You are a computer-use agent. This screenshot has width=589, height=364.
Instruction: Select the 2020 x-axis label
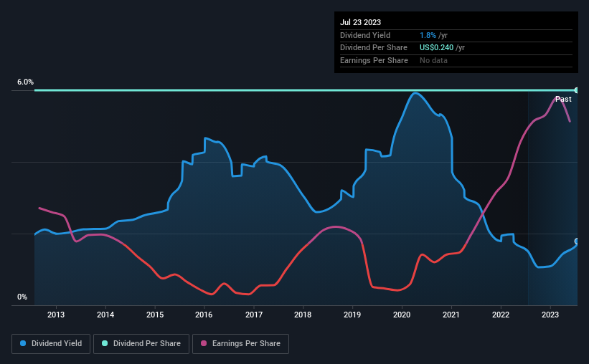[402, 315]
